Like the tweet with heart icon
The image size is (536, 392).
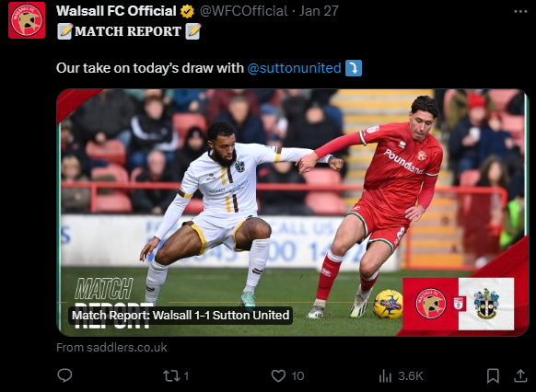coord(278,376)
